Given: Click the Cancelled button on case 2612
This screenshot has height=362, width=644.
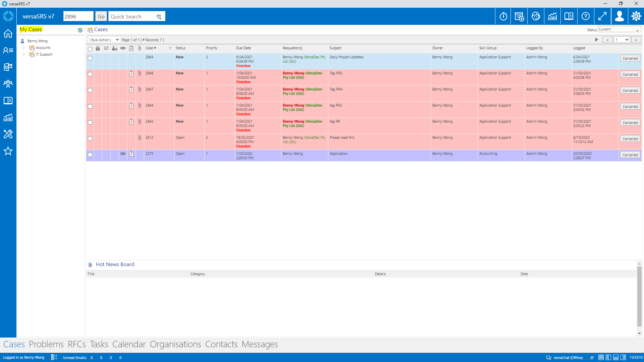Looking at the screenshot, I should point(630,138).
